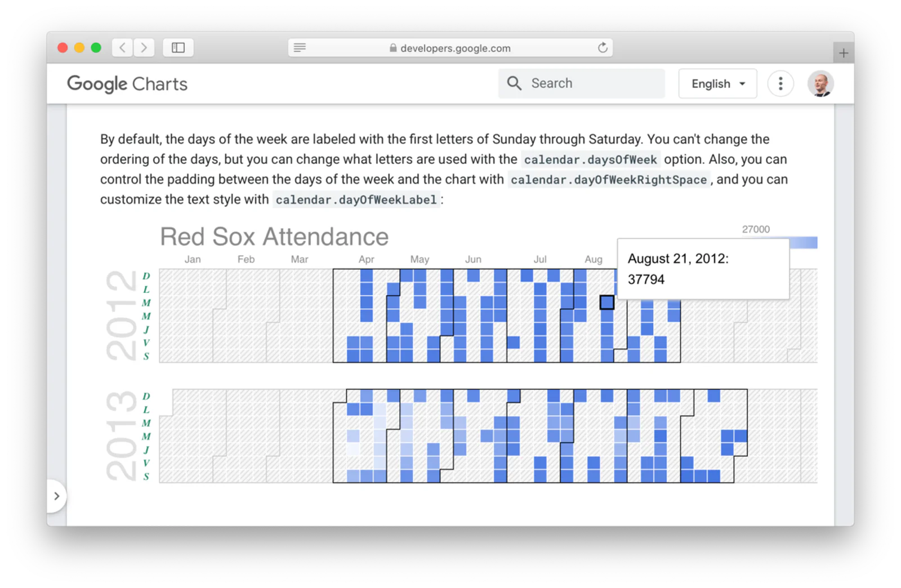Toggle the Safari sidebar icon
This screenshot has height=588, width=901.
coord(178,48)
